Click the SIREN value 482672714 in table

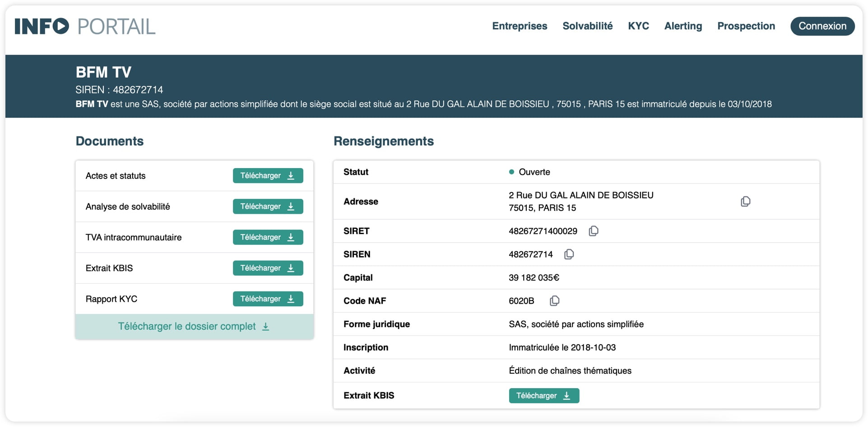pos(531,254)
